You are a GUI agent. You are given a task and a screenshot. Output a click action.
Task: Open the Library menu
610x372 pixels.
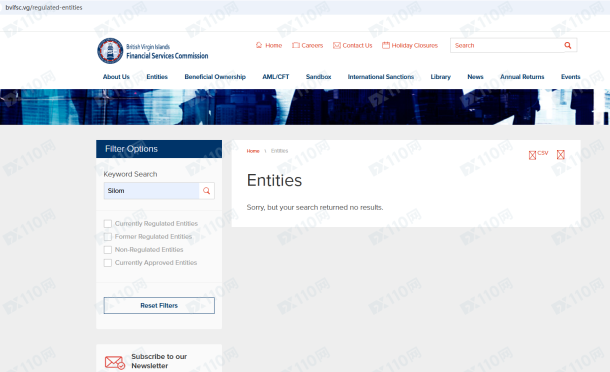pyautogui.click(x=441, y=77)
